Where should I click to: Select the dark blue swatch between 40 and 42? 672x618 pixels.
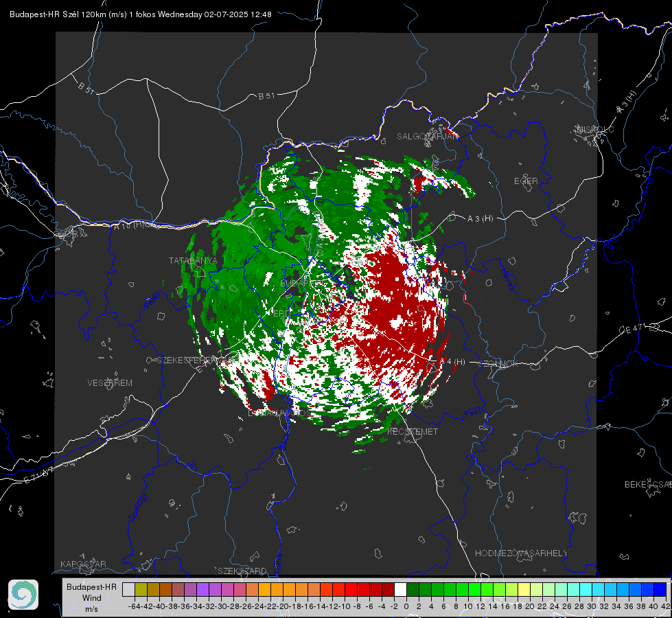[x=660, y=590]
